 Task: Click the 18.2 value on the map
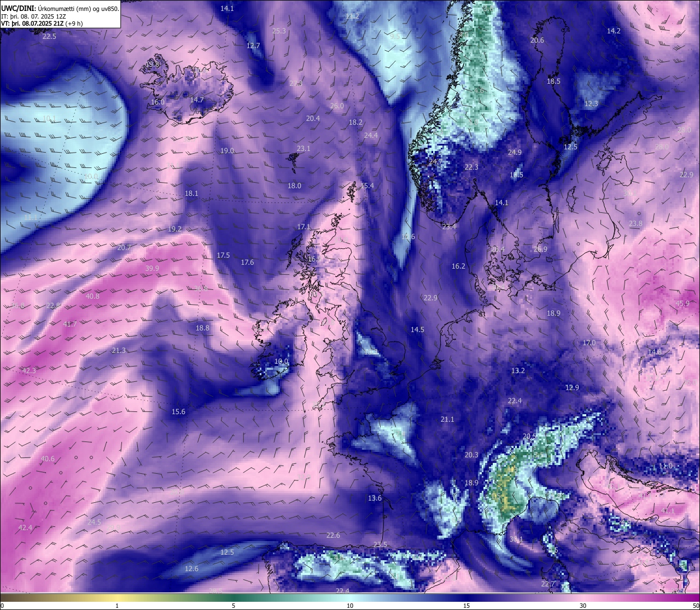[355, 123]
